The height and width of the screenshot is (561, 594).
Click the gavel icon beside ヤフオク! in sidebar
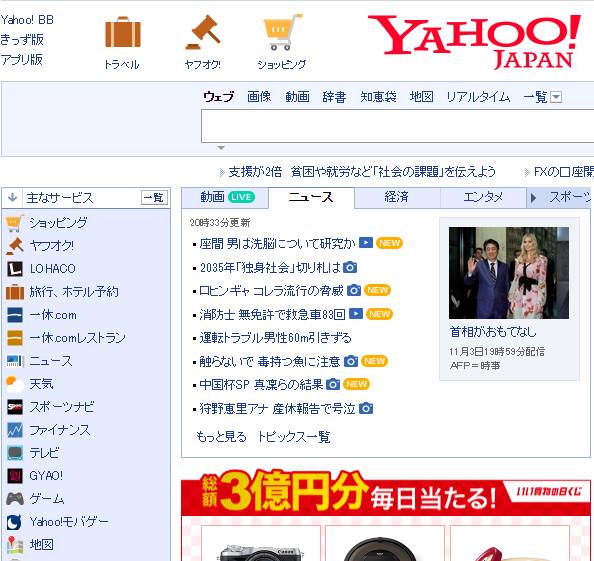(x=15, y=246)
